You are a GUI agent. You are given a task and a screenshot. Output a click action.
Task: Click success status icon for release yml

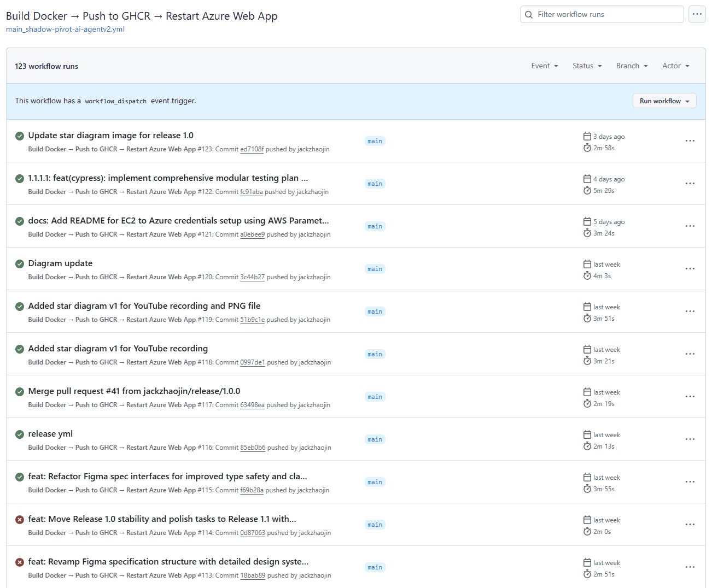tap(20, 434)
